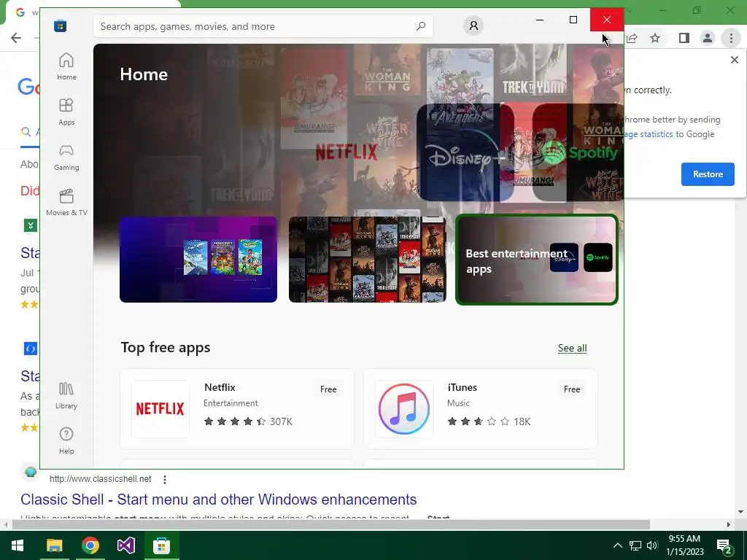Open the network tray icon
This screenshot has height=560, width=747.
[635, 545]
